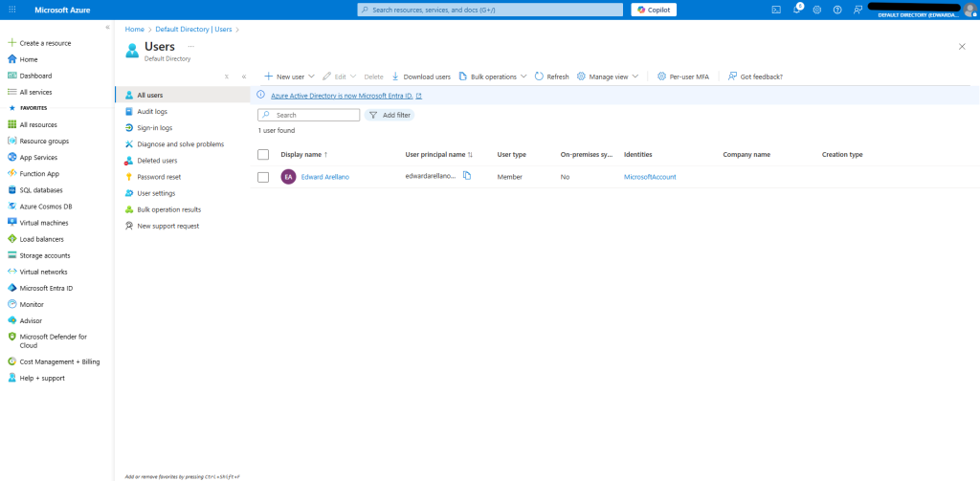This screenshot has height=481, width=980.
Task: Open Cloud Shell from the top bar
Action: click(776, 10)
